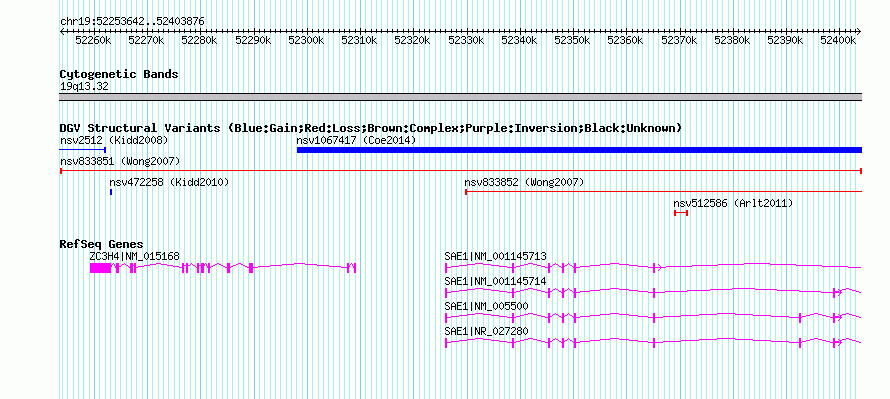Click the SAE1|NM_005500 transcript label
Viewport: 890px width, 399px height.
(486, 306)
